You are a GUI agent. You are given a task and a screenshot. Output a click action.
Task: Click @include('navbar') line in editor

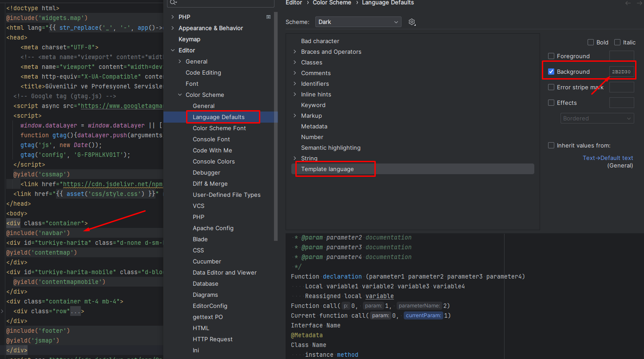(38, 233)
